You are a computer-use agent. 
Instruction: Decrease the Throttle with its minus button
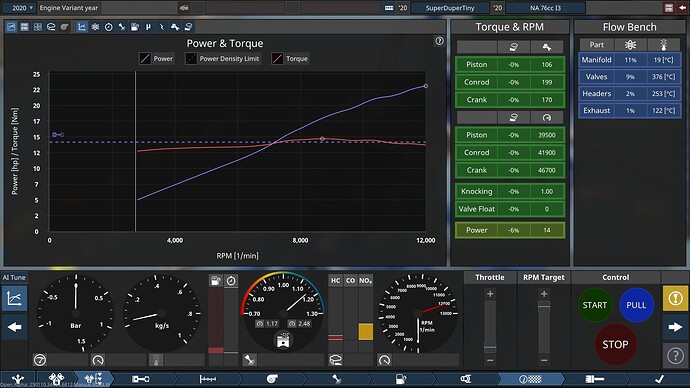point(490,360)
